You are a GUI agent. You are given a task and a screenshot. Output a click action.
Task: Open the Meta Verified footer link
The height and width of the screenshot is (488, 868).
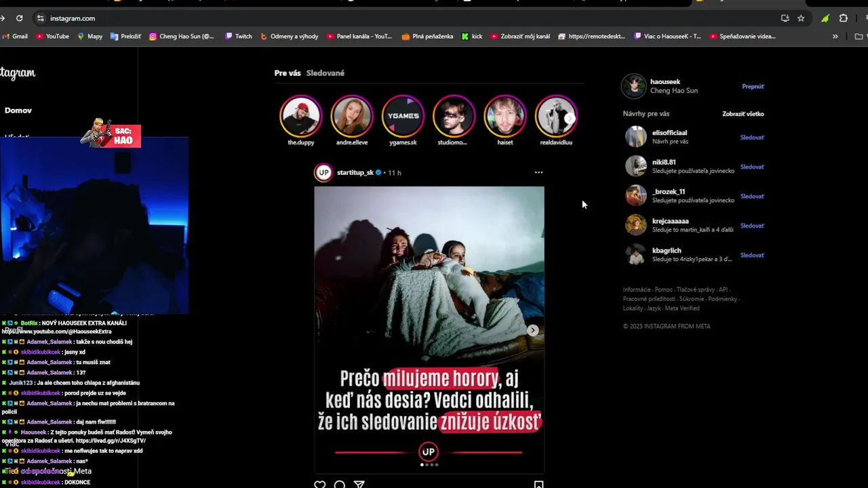[x=682, y=308]
